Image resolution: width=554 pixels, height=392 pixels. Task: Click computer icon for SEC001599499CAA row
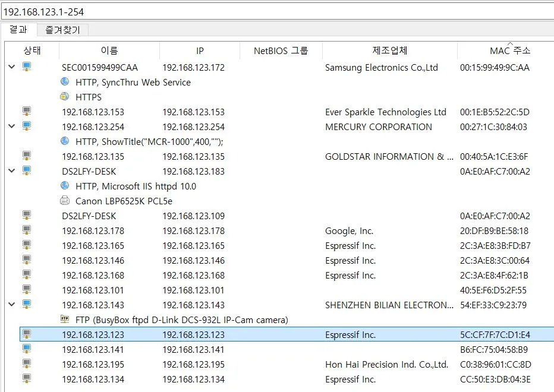27,67
